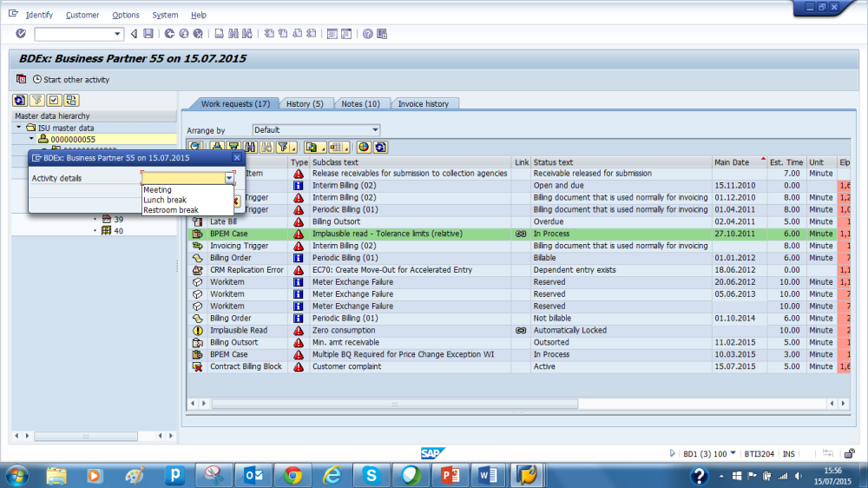Switch to the Invoice history tab

coord(424,103)
